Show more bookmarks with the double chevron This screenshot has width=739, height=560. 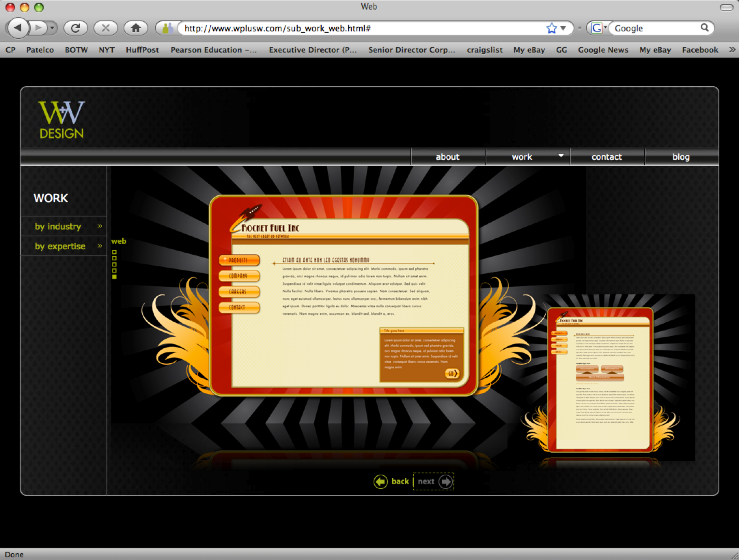[x=732, y=50]
